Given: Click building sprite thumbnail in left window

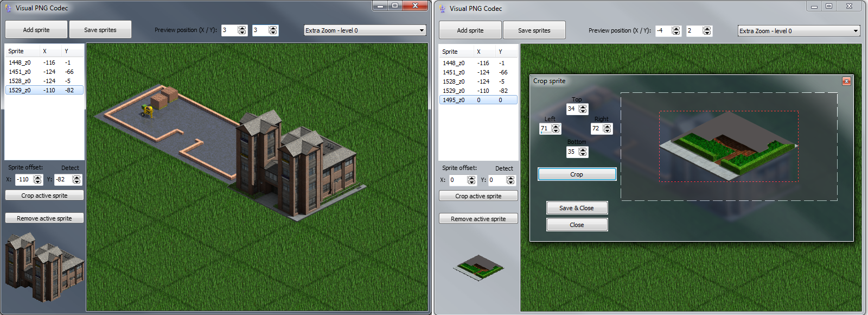Looking at the screenshot, I should (x=44, y=267).
